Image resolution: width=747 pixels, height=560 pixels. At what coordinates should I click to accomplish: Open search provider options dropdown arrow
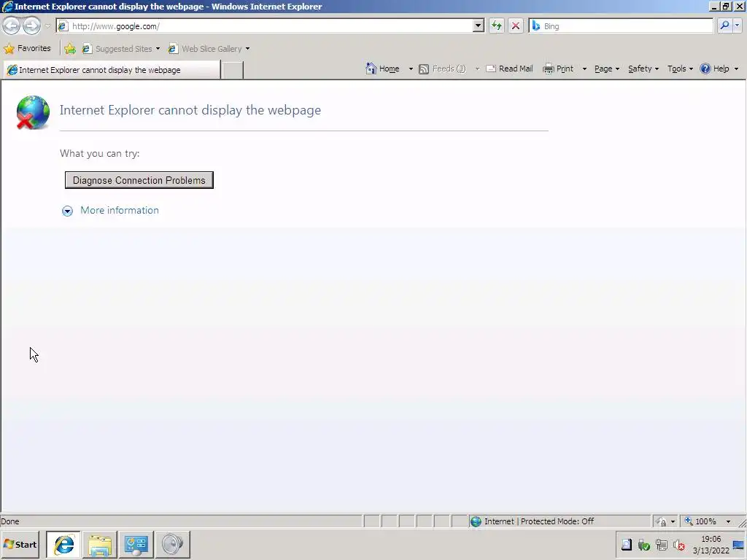coord(737,26)
